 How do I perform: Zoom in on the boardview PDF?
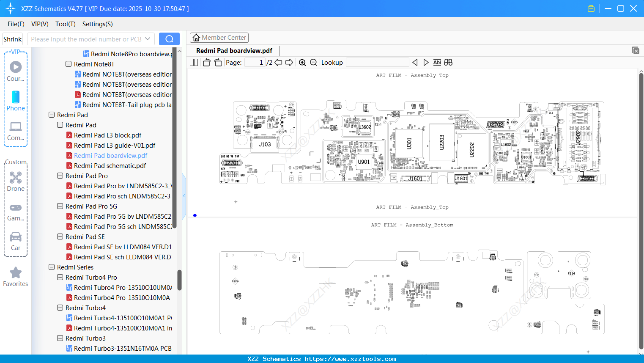[302, 62]
